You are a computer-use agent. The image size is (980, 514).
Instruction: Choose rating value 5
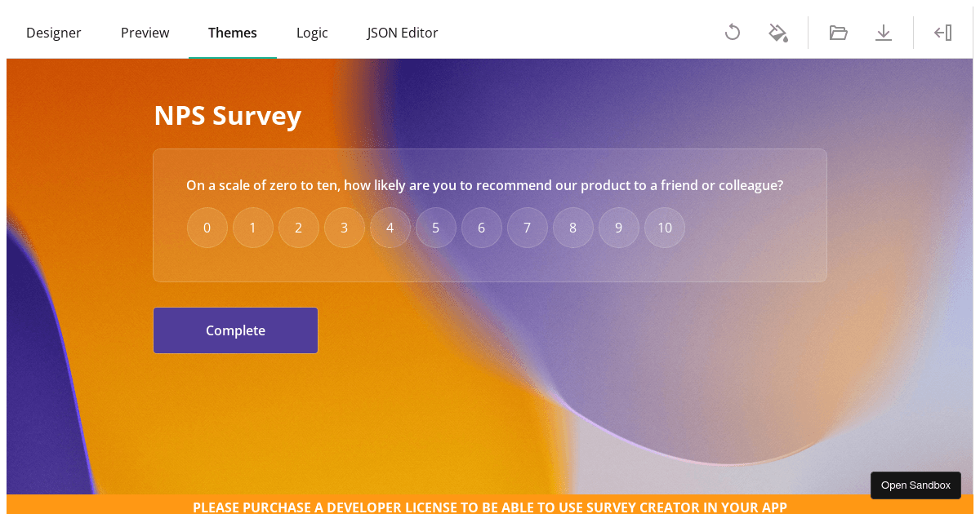coord(436,228)
